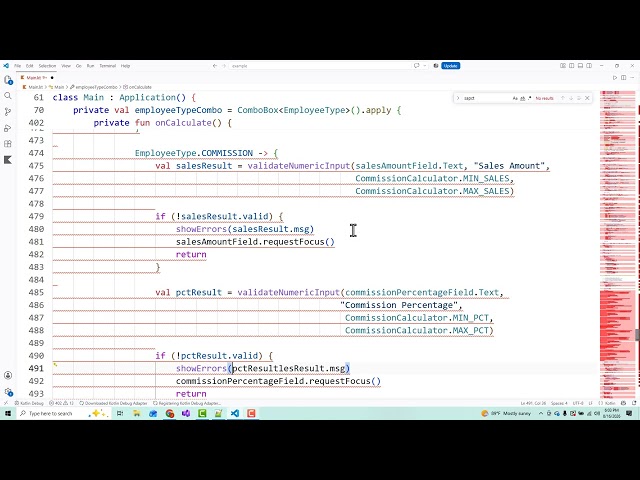Screen dimensions: 640x480
Task: Open the Explorer view in activity bar
Action: 8,80
